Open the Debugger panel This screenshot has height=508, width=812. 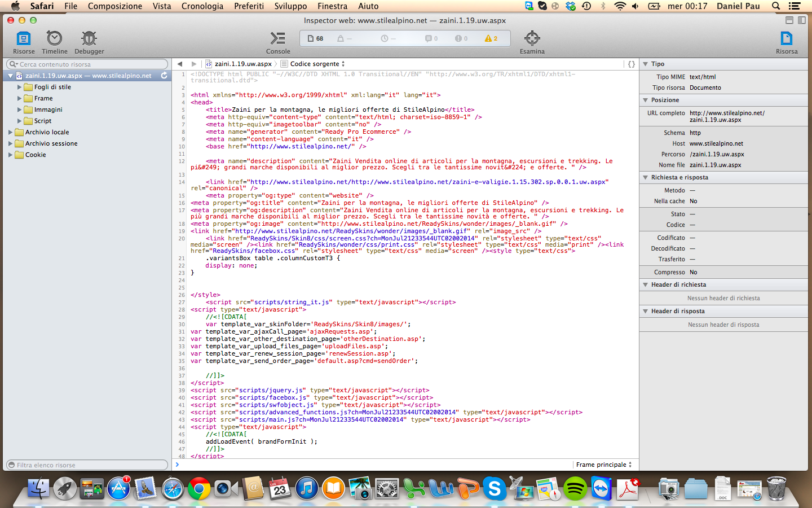click(x=89, y=38)
